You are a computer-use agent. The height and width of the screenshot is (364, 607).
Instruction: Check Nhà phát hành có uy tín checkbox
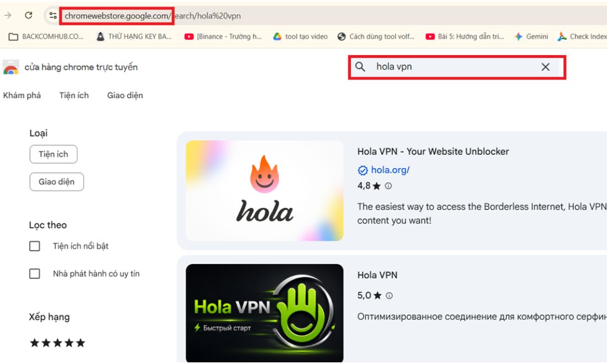coord(35,274)
